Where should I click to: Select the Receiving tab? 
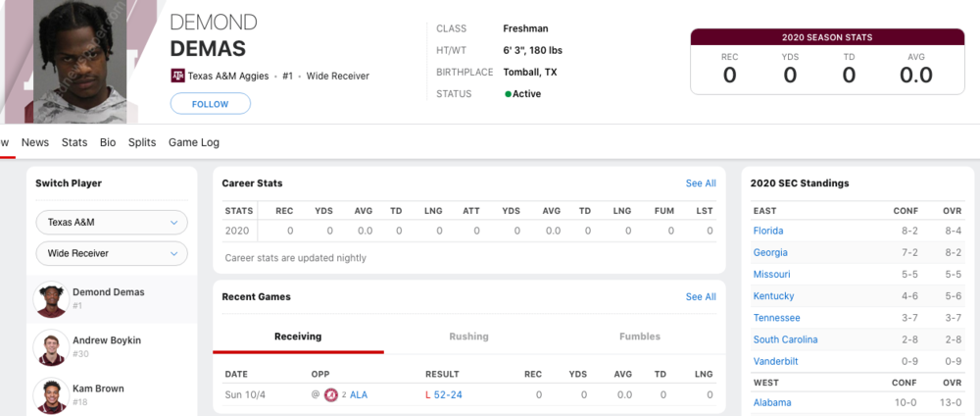pyautogui.click(x=298, y=337)
